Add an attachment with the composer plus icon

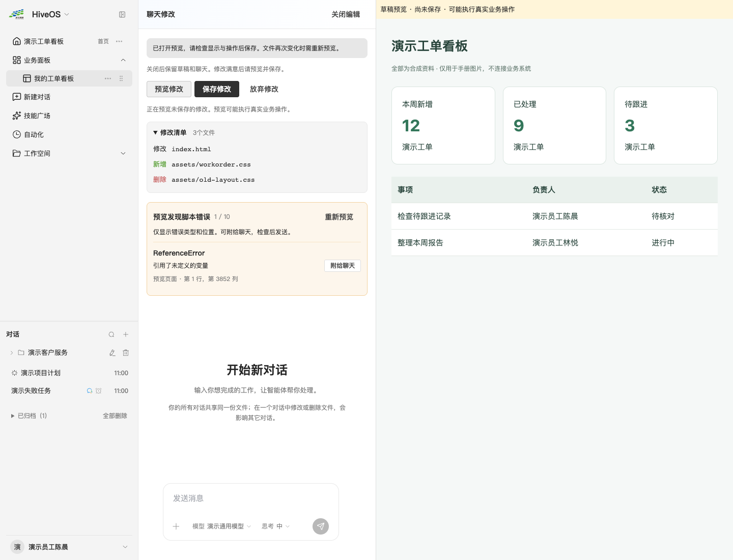[x=176, y=526]
